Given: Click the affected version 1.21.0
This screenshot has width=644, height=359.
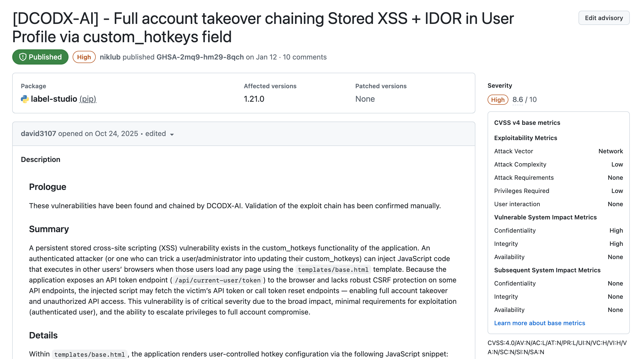Looking at the screenshot, I should pos(254,99).
